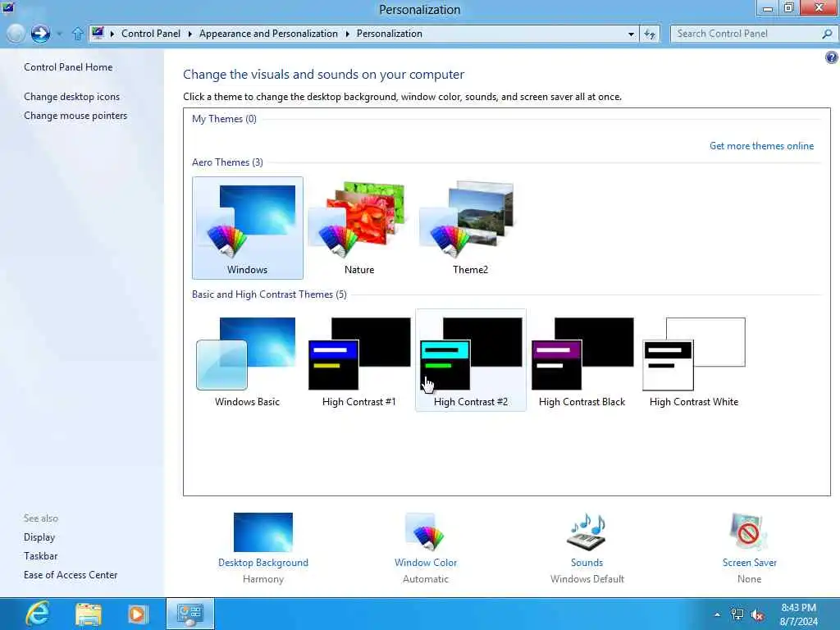The image size is (840, 630).
Task: Click the Back navigation arrow
Action: point(16,34)
